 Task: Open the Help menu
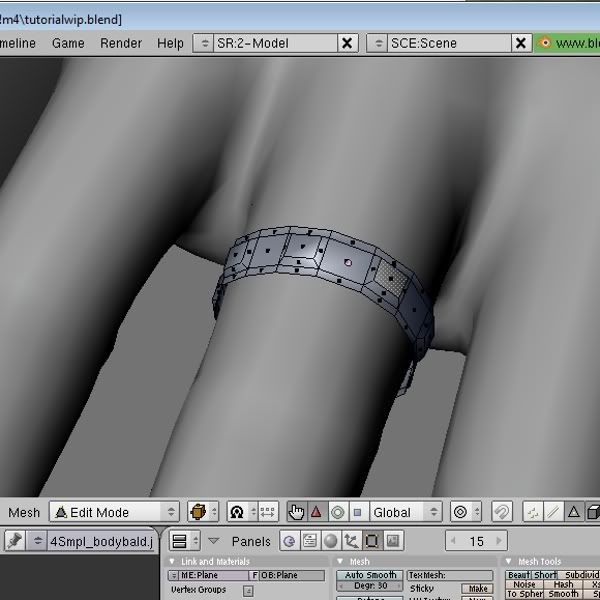(x=170, y=43)
